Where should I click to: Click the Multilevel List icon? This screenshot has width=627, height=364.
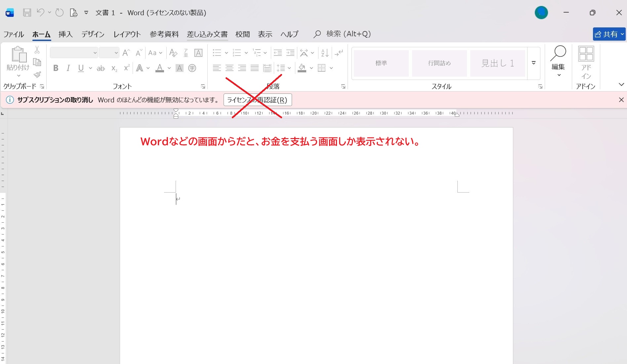pos(257,53)
